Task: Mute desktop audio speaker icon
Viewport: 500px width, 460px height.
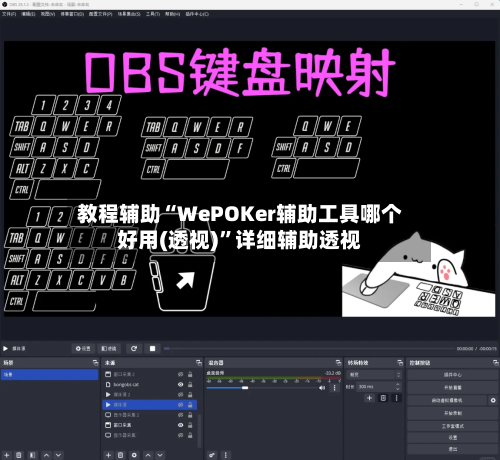Action: pos(322,388)
